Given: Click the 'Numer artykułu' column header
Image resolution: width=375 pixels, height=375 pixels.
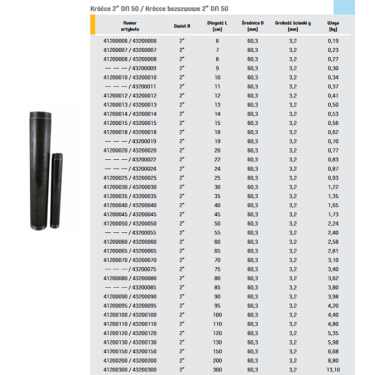Looking at the screenshot, I should pyautogui.click(x=130, y=26).
